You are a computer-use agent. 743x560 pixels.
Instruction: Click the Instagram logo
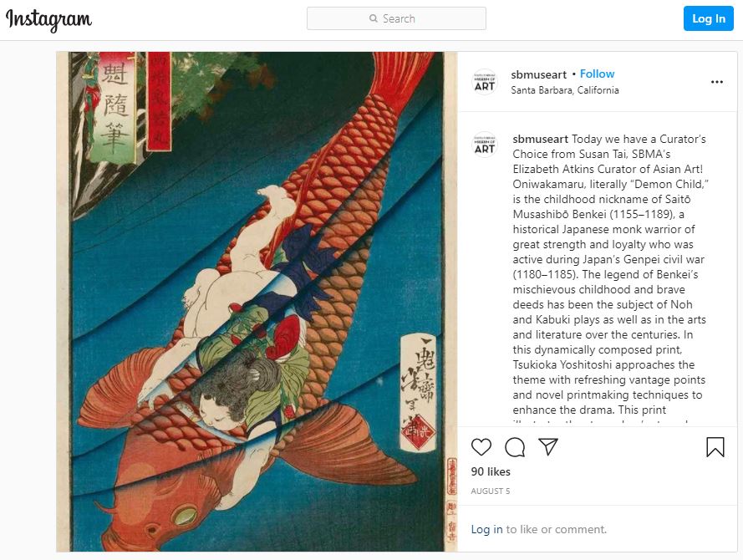point(48,20)
